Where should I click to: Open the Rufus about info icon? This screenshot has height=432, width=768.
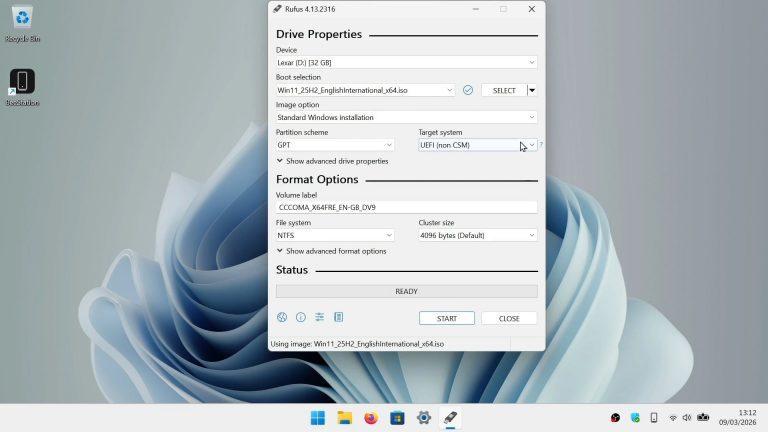pos(301,317)
